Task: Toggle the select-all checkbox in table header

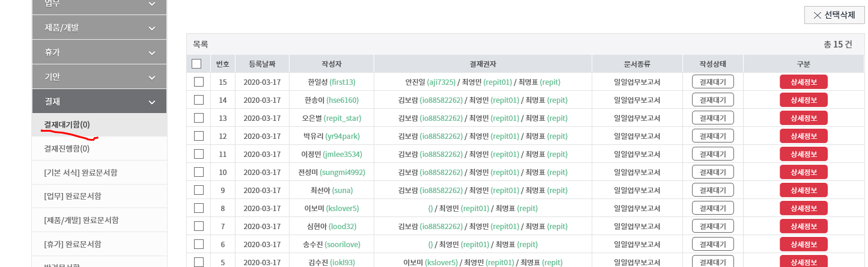Action: tap(196, 64)
